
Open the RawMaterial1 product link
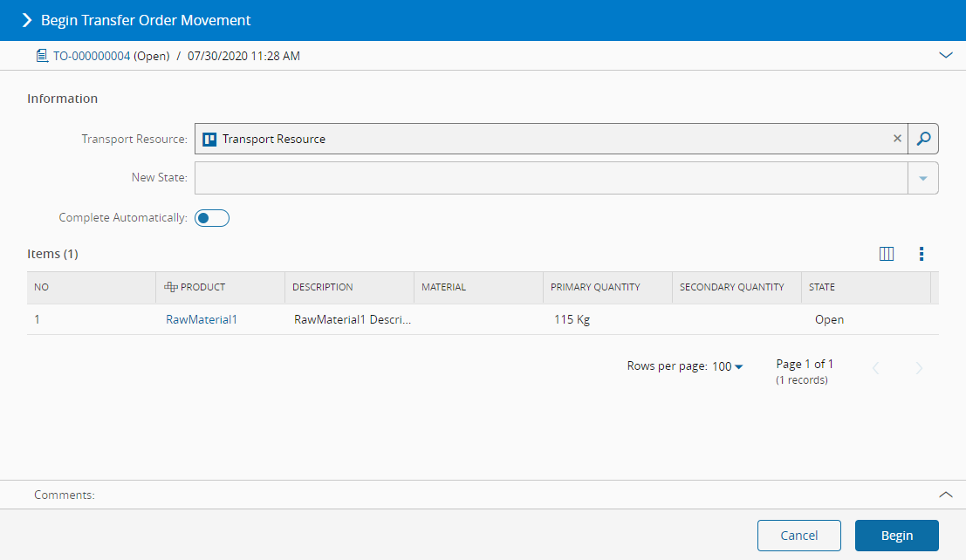pos(202,320)
